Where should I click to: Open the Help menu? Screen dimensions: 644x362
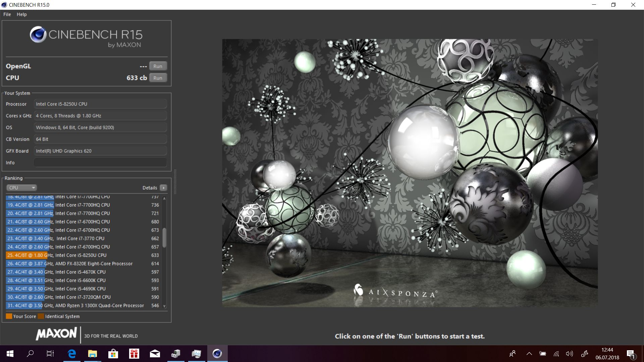(21, 14)
